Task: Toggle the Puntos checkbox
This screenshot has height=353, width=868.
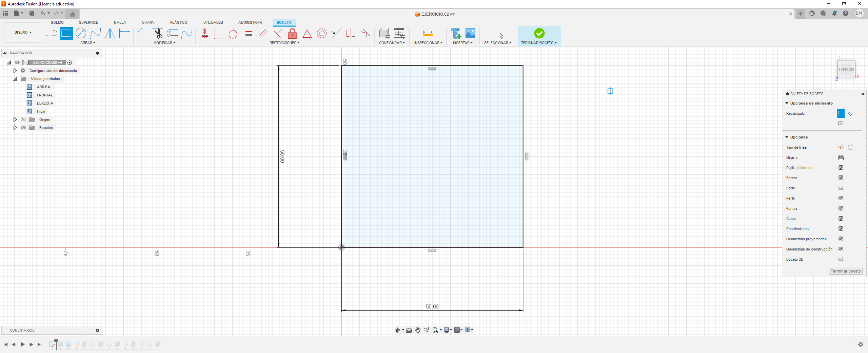Action: coord(841,208)
